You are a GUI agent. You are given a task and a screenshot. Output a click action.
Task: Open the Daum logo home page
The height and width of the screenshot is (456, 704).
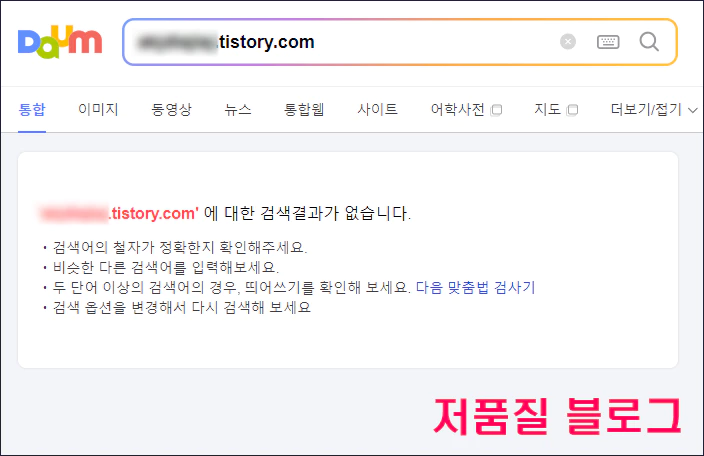point(60,42)
